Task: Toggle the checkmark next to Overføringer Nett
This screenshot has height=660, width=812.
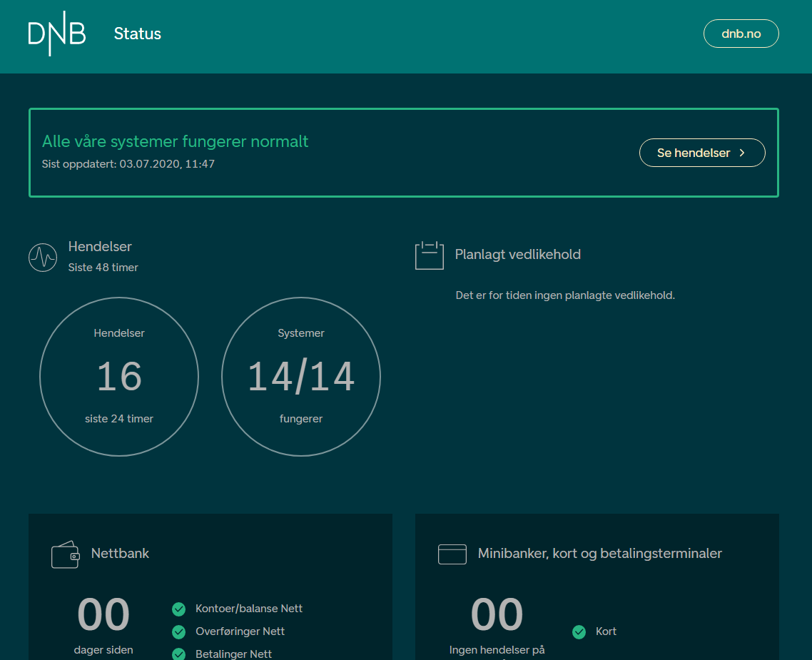Action: (x=178, y=631)
